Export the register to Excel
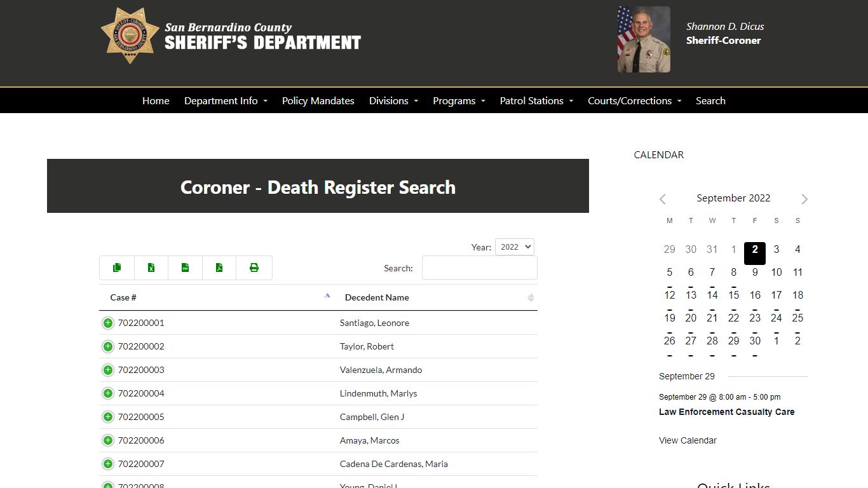 (x=151, y=268)
